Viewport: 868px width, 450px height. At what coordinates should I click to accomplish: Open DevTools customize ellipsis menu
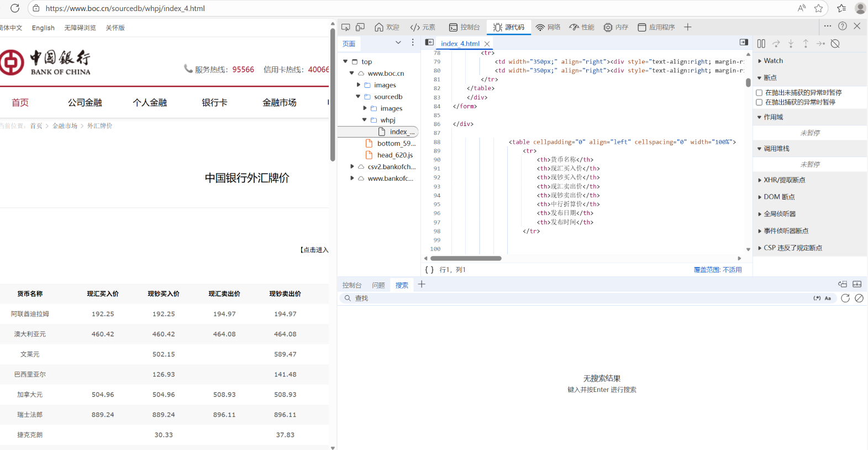click(x=828, y=26)
